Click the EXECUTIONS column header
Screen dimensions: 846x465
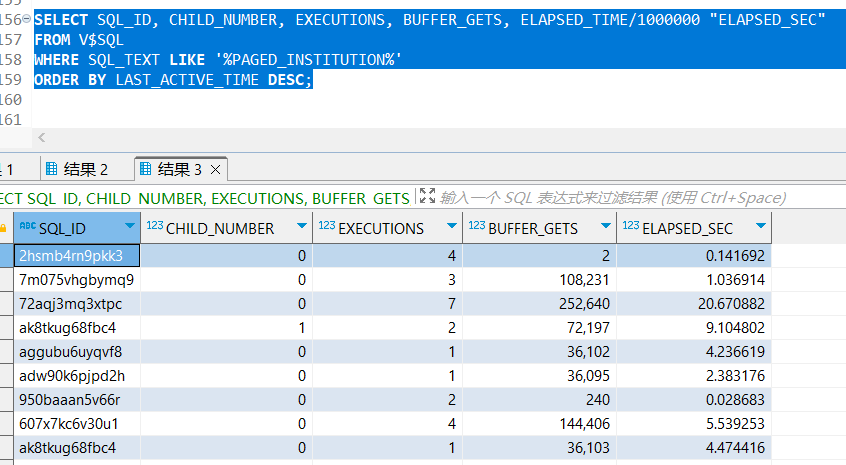coord(387,228)
